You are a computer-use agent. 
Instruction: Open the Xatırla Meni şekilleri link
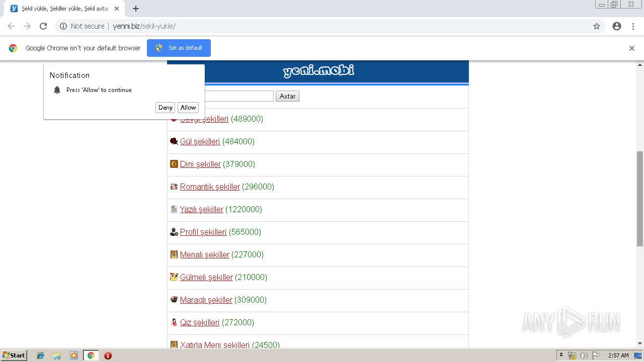215,344
